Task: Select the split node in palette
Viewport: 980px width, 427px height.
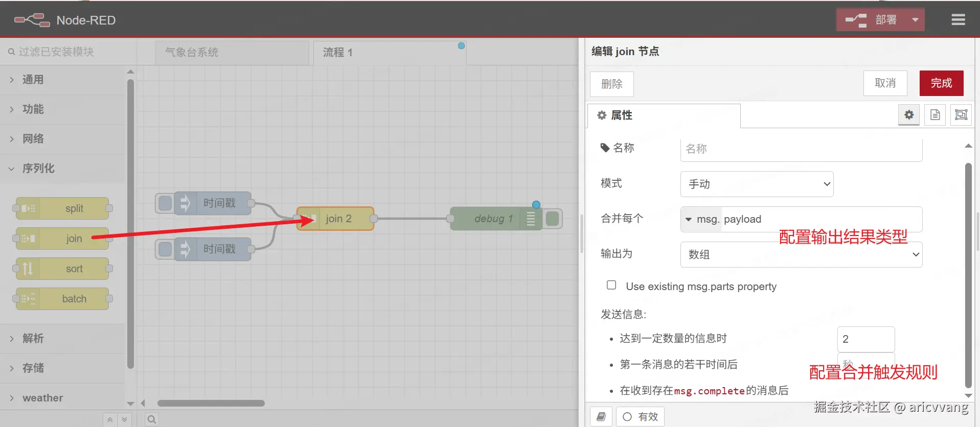Action: [x=62, y=208]
